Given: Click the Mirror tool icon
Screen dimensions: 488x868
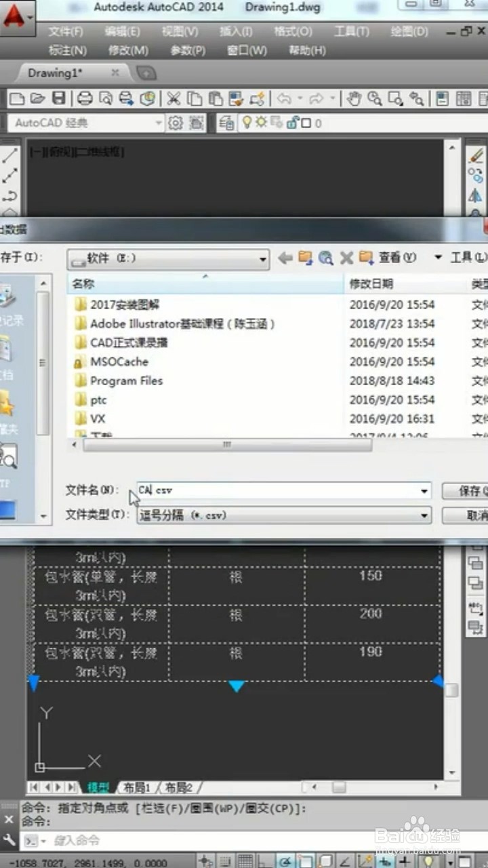Looking at the screenshot, I should (x=476, y=196).
